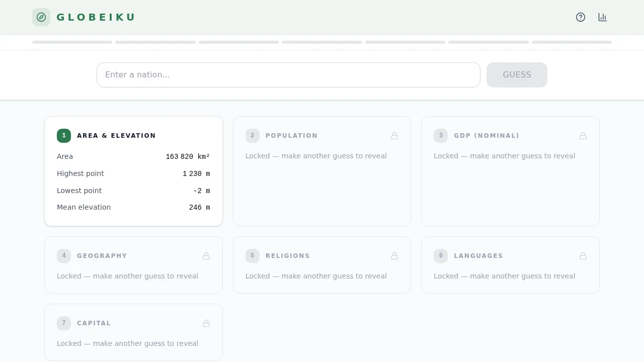Click the lock icon on Languages card
644x362 pixels.
click(x=583, y=256)
